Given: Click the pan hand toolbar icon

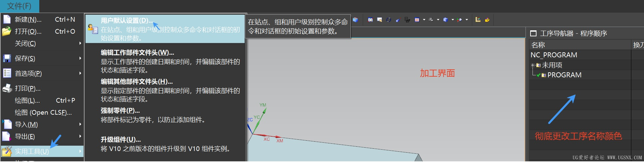Looking at the screenshot, I should click(x=379, y=20).
